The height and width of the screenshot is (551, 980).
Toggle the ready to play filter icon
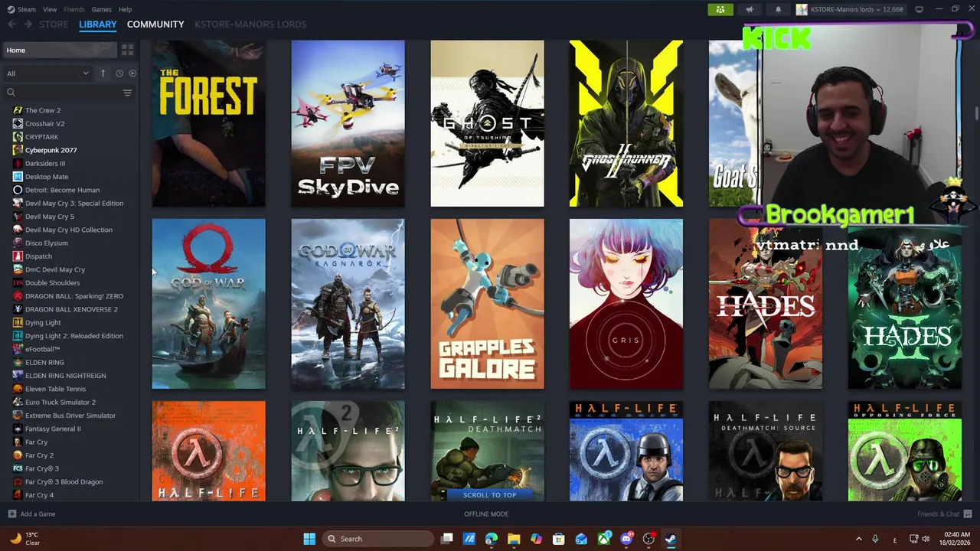point(132,73)
